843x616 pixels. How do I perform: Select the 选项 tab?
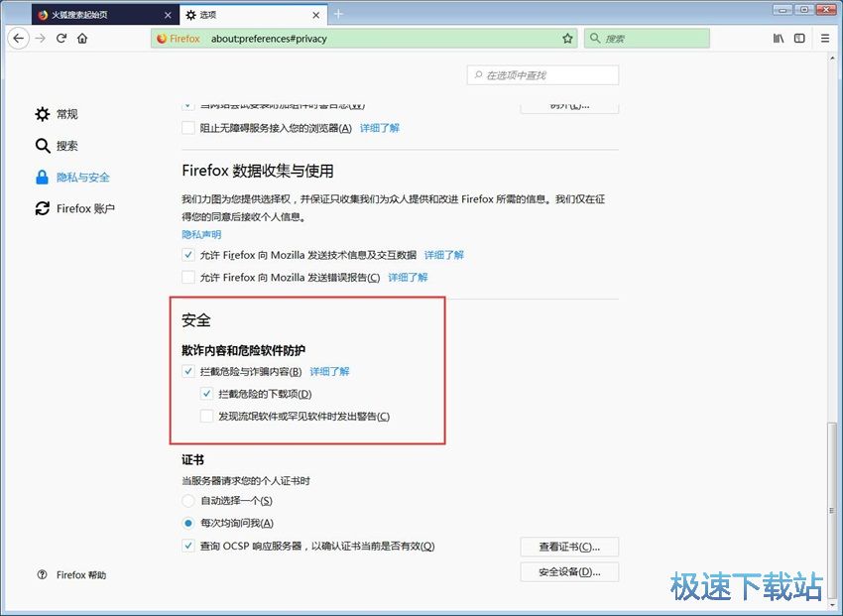point(253,15)
